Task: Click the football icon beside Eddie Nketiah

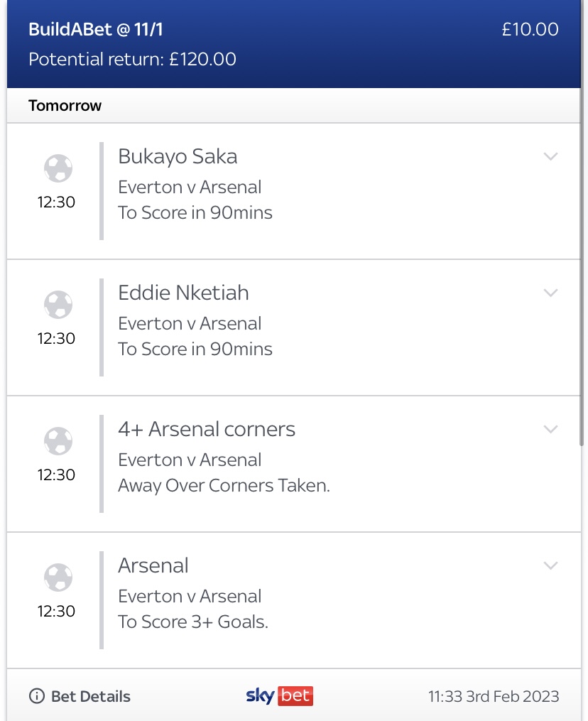Action: [58, 305]
